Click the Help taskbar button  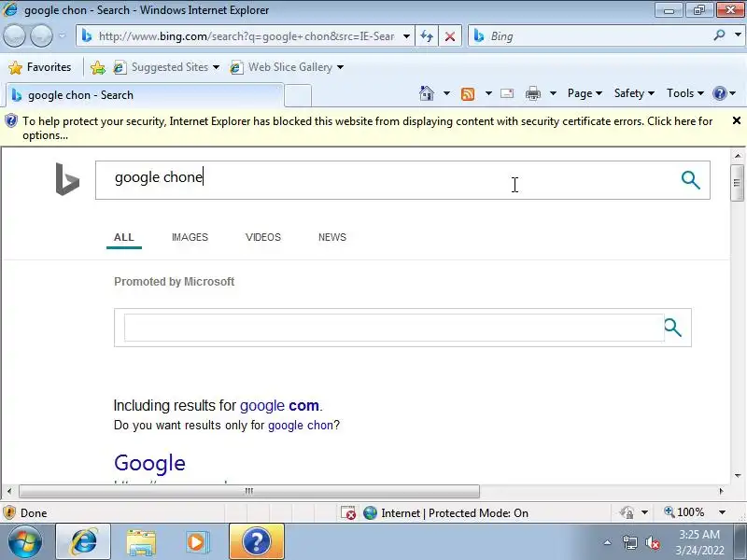point(257,542)
